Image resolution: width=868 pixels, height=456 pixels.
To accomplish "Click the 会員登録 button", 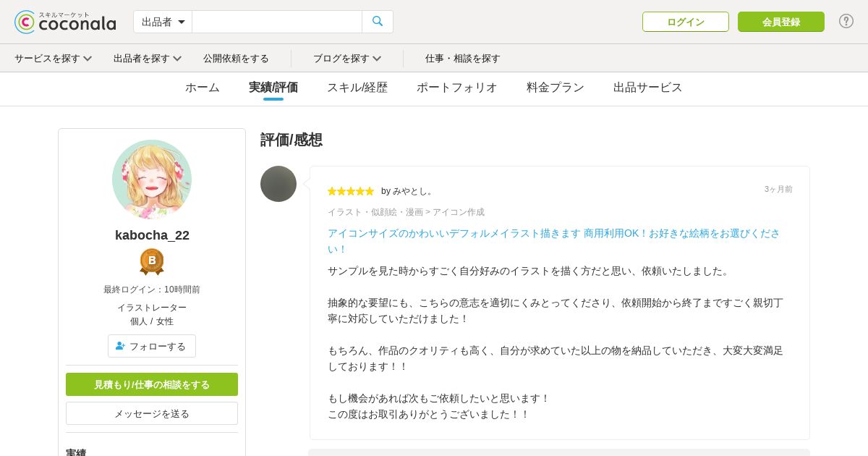I will tap(781, 22).
